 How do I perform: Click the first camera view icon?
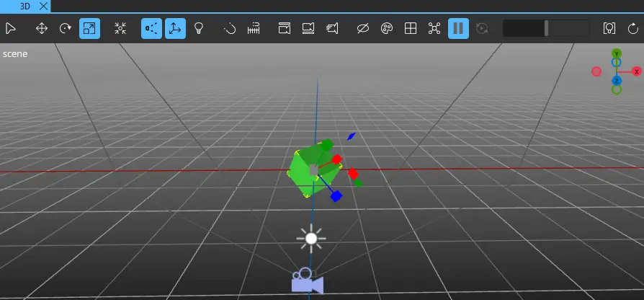[285, 29]
